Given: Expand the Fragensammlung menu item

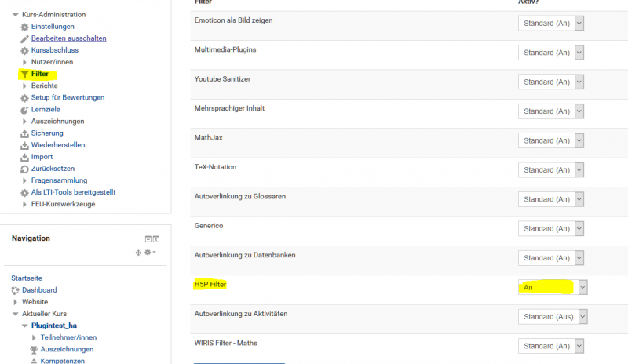Looking at the screenshot, I should click(24, 180).
